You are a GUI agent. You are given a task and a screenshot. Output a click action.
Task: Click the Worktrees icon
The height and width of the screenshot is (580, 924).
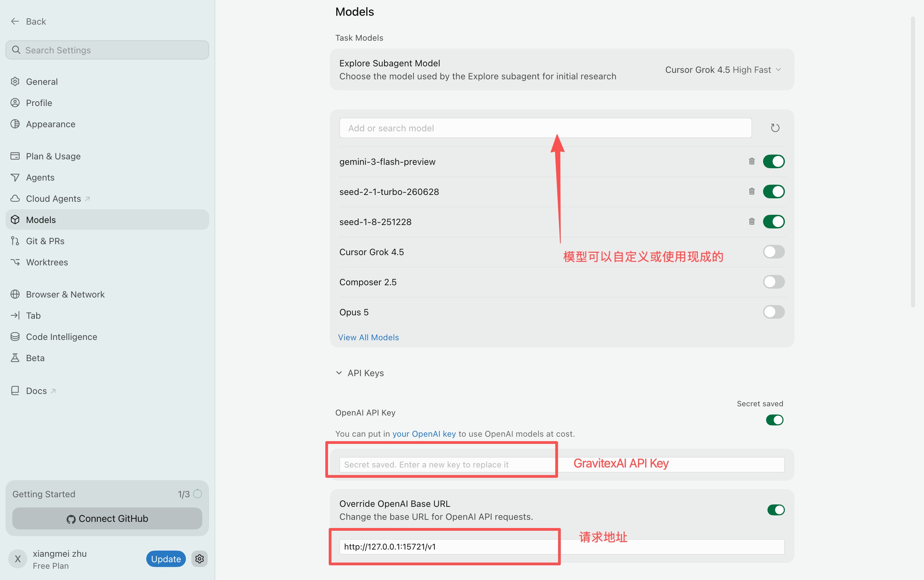[x=15, y=262]
